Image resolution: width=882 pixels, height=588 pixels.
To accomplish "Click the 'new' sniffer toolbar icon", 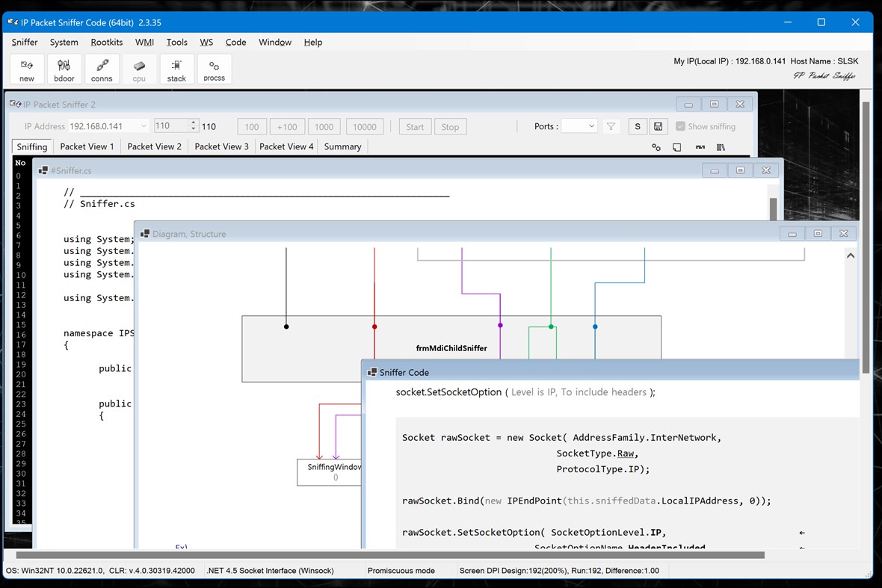I will pos(27,69).
